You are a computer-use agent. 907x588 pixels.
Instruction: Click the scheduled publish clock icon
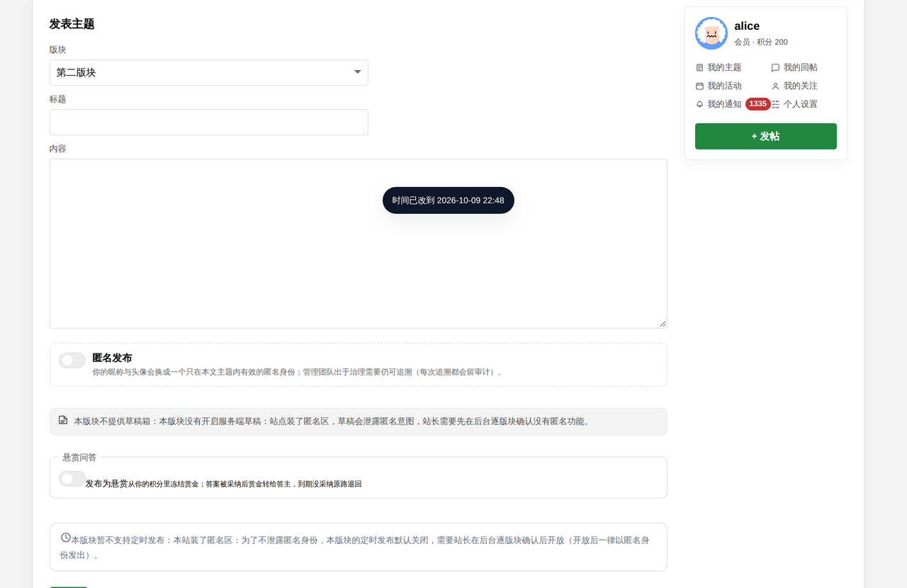tap(66, 538)
